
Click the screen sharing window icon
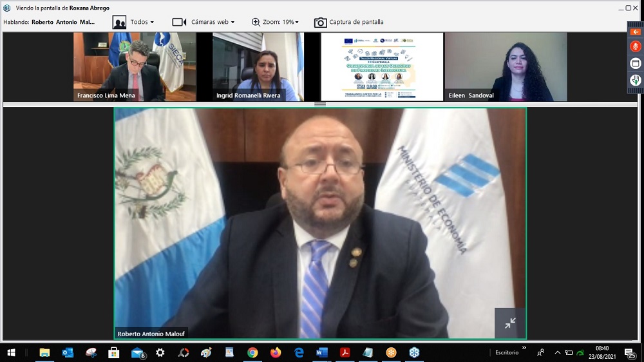[635, 63]
